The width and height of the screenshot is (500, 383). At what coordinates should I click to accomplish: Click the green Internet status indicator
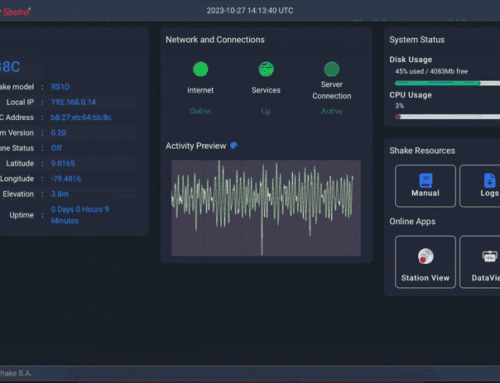(200, 69)
